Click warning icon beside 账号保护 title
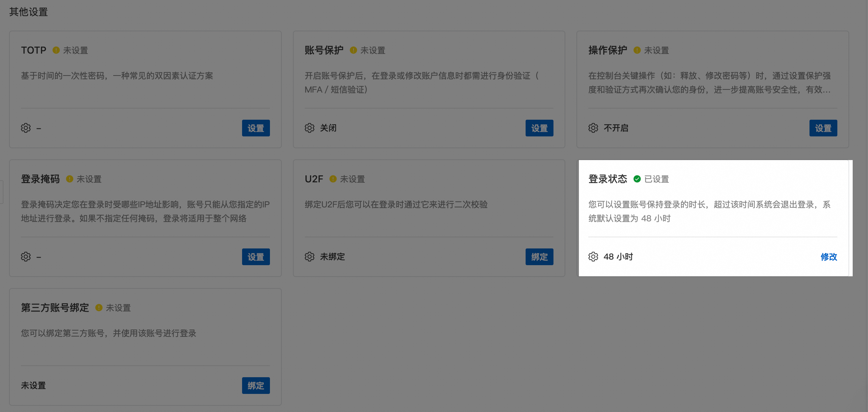The image size is (868, 412). tap(353, 50)
